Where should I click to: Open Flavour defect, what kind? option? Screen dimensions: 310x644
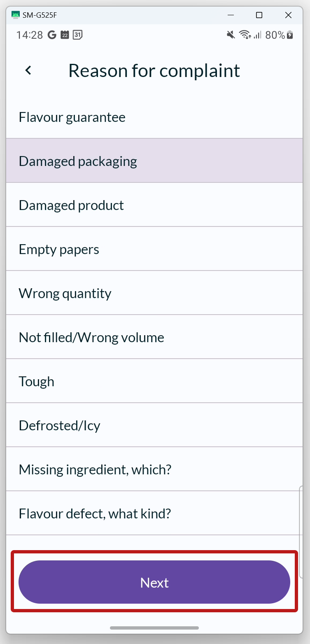[x=154, y=513]
